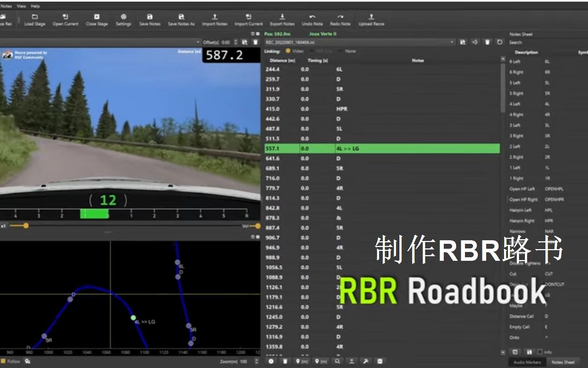Select the note row at distance 689.1
The image size is (588, 368).
click(382, 168)
